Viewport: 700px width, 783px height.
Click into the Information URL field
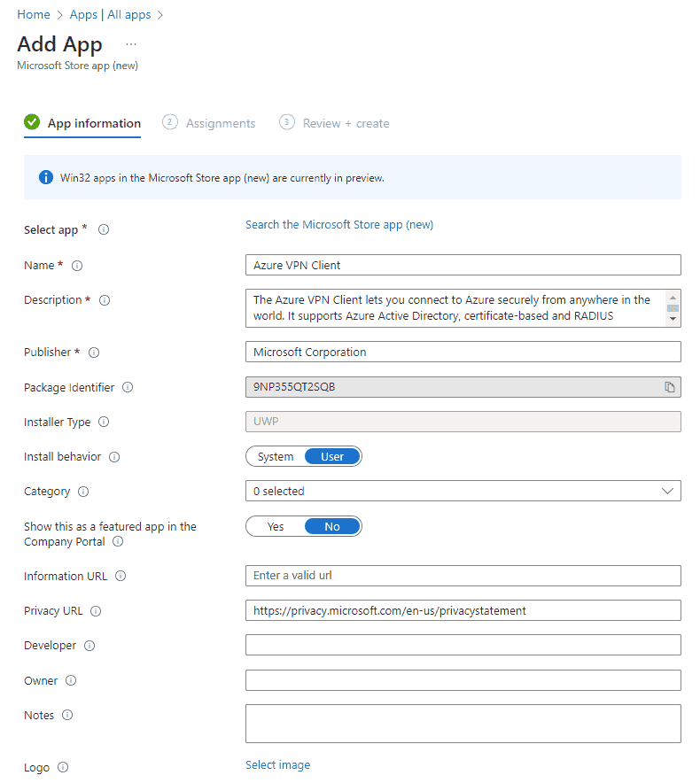[x=463, y=576]
